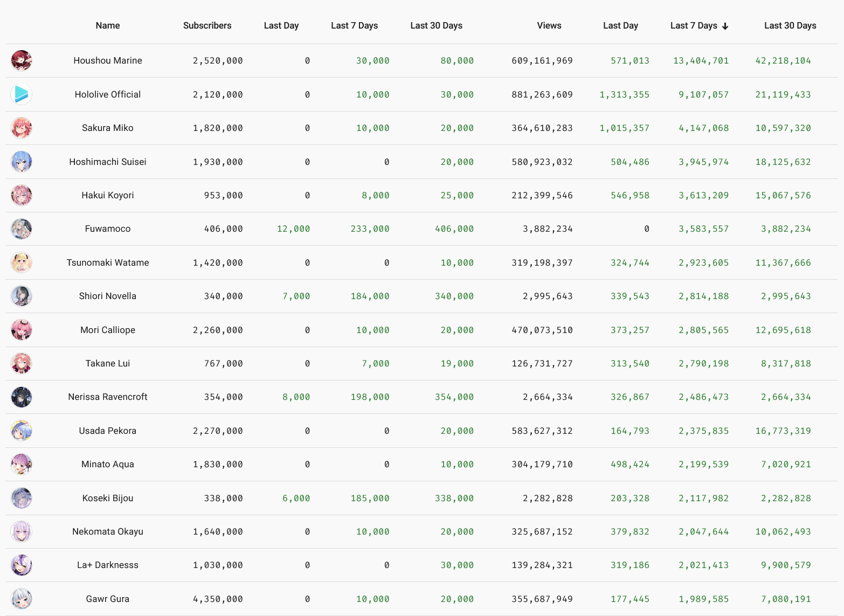Open Hololive Official channel name

tap(108, 94)
